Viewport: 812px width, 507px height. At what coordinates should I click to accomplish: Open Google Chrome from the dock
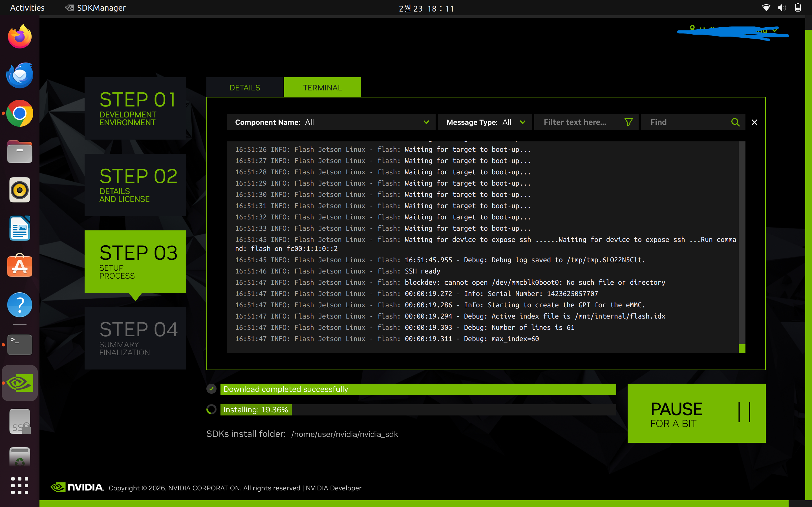click(19, 113)
